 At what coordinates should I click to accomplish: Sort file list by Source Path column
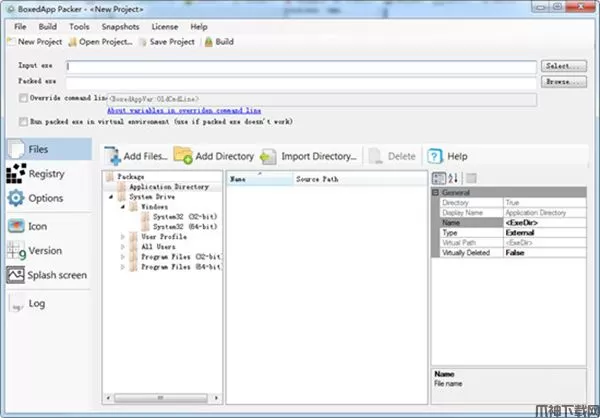click(x=360, y=179)
